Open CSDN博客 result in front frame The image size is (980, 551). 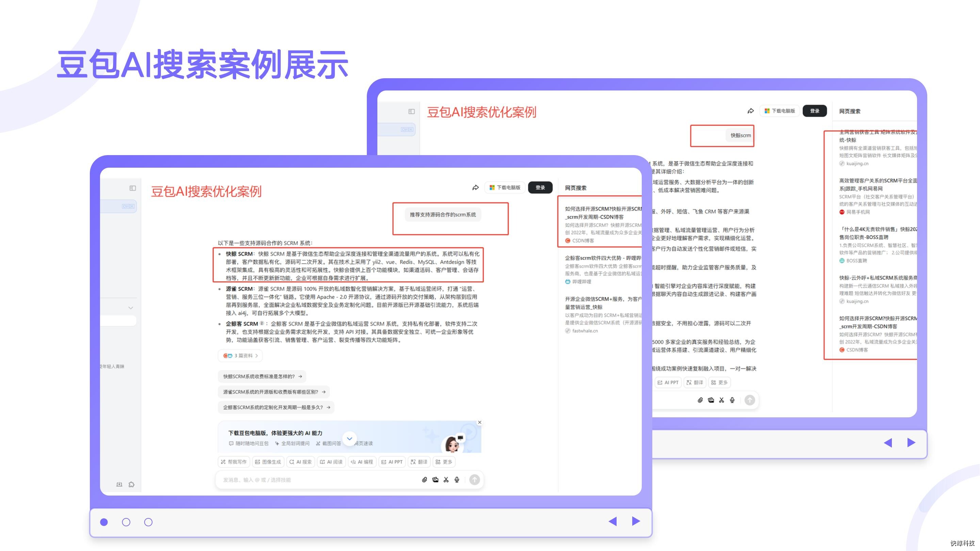point(603,224)
